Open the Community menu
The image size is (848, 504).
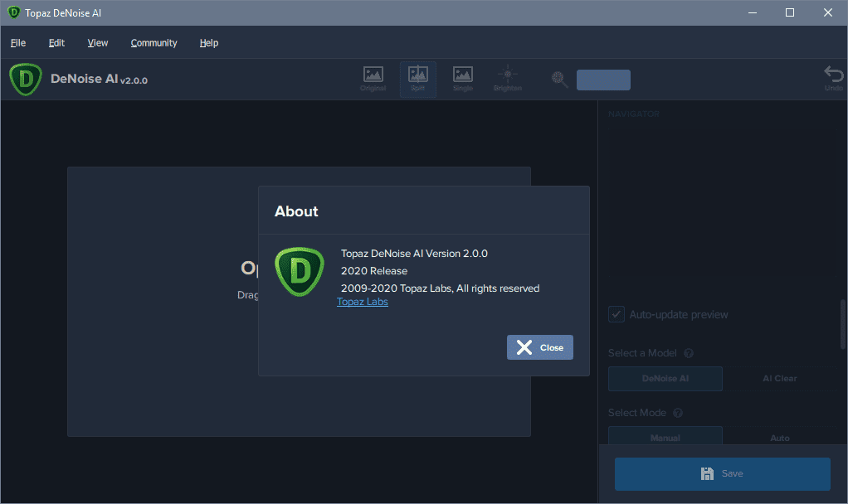(x=154, y=42)
